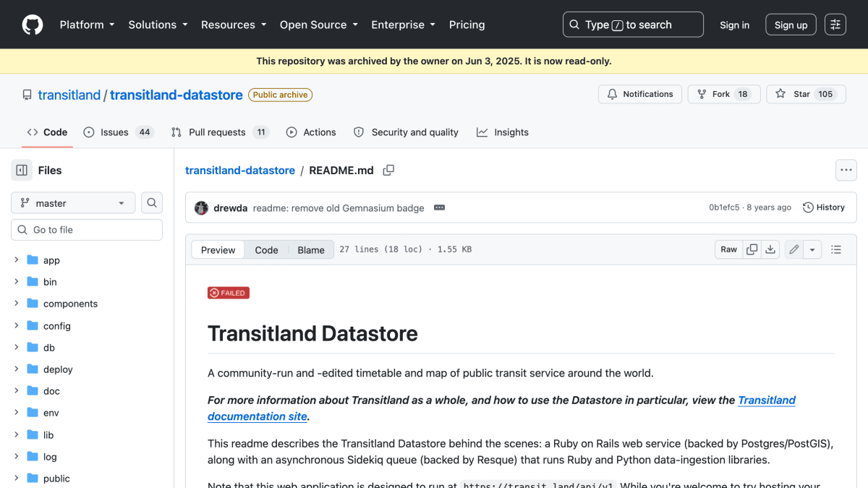Open the Actions tab
868x488 pixels.
point(311,132)
